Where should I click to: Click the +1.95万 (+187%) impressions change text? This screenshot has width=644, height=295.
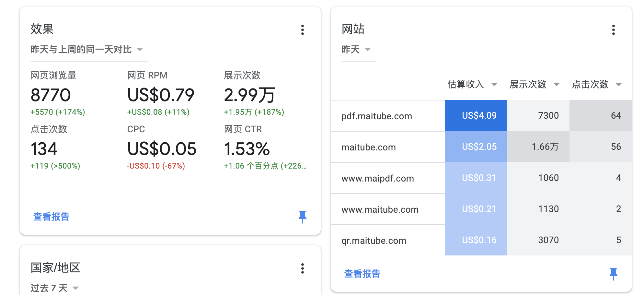pos(254,112)
